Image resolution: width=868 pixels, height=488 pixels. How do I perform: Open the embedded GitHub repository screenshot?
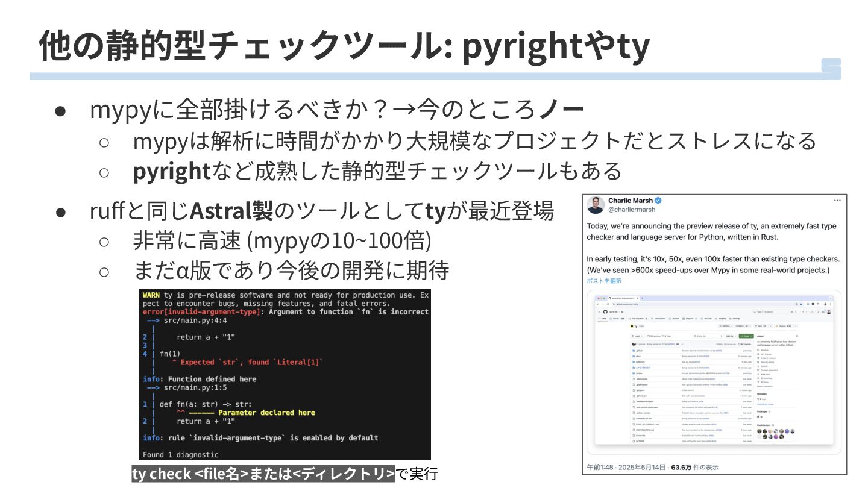point(714,372)
